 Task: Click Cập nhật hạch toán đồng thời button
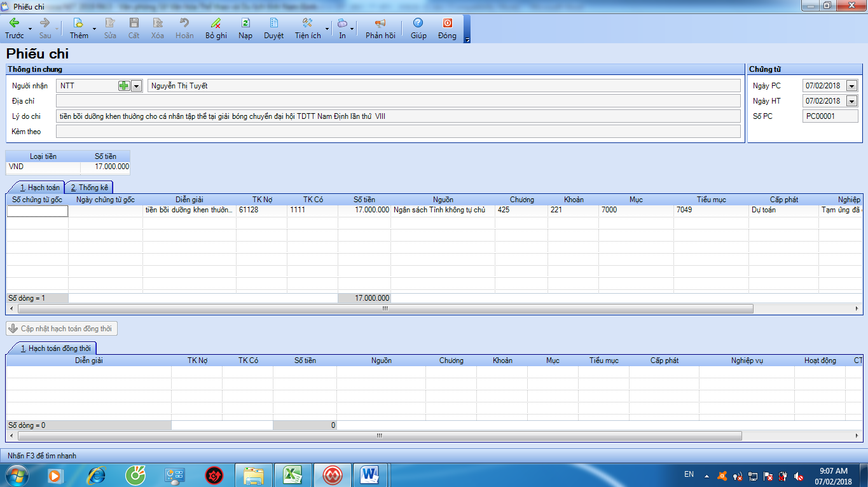pyautogui.click(x=62, y=329)
